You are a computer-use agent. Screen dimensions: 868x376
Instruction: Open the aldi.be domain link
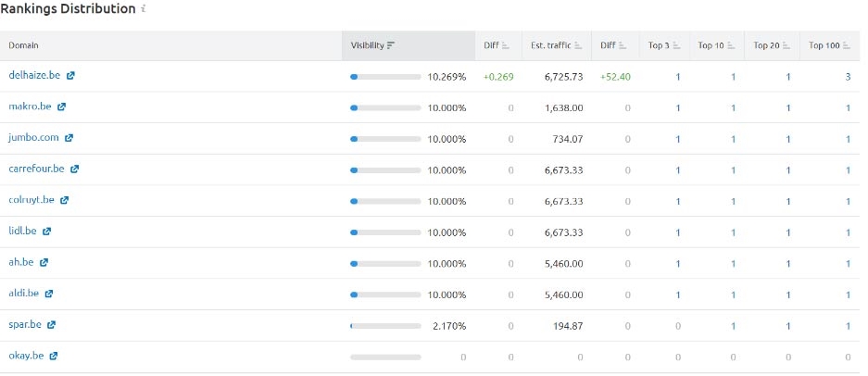24,293
